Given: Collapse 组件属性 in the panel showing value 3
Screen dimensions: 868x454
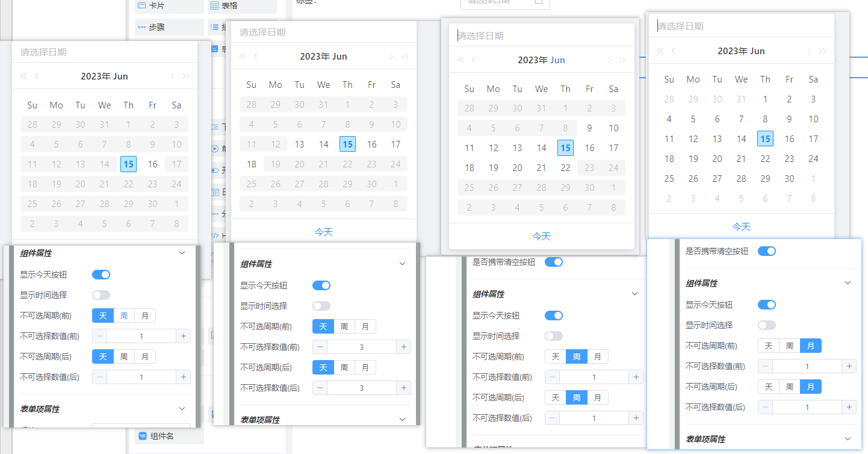Looking at the screenshot, I should tap(403, 264).
